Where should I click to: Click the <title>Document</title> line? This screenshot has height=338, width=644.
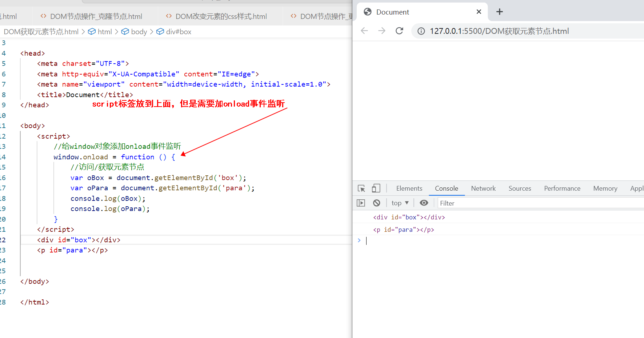pyautogui.click(x=85, y=95)
